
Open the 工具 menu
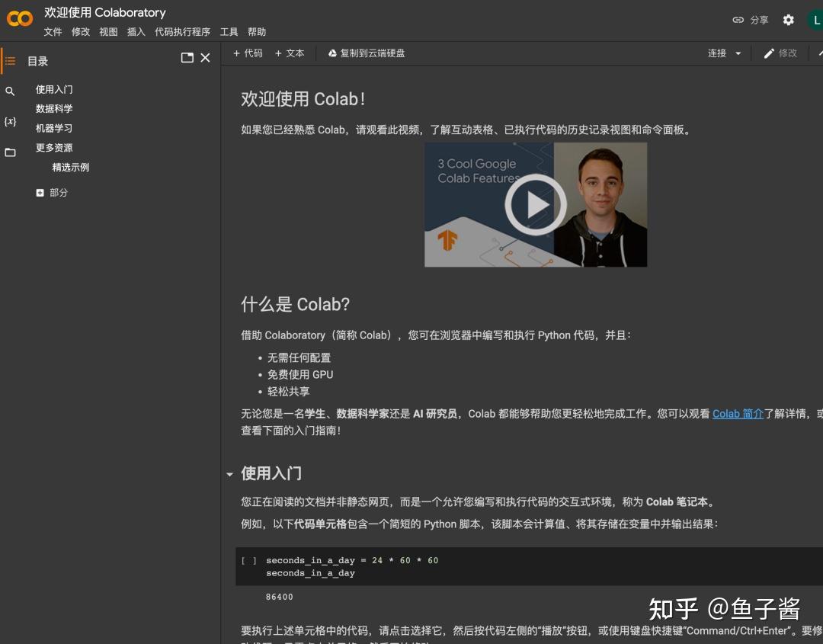pyautogui.click(x=229, y=32)
